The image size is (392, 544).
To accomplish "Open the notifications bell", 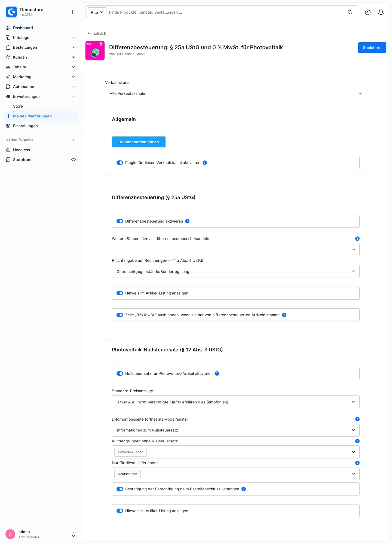I will [381, 12].
